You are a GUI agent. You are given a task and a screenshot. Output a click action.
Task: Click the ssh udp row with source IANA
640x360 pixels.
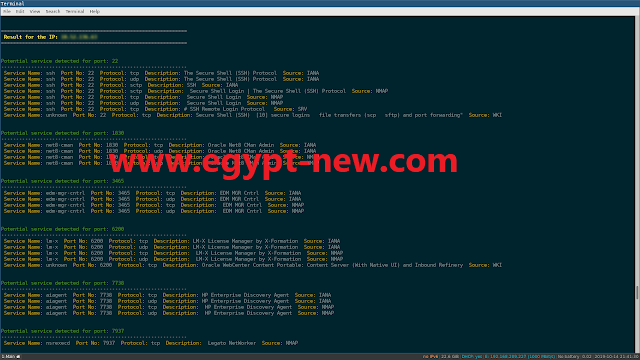coord(161,79)
